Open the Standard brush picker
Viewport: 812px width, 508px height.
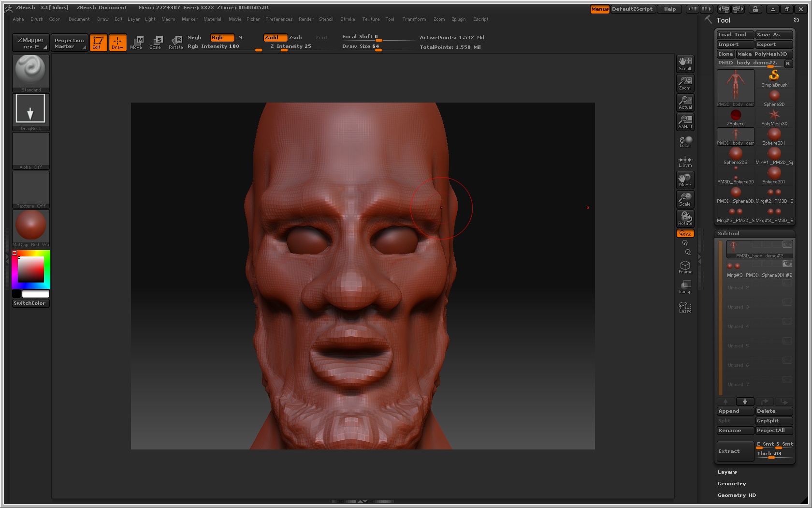click(31, 73)
